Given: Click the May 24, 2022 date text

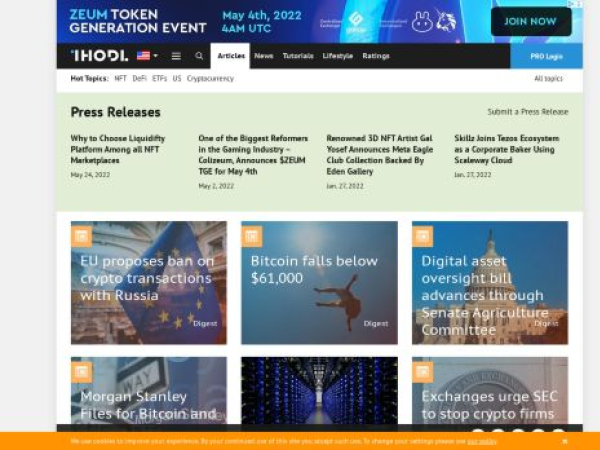Looking at the screenshot, I should click(90, 175).
